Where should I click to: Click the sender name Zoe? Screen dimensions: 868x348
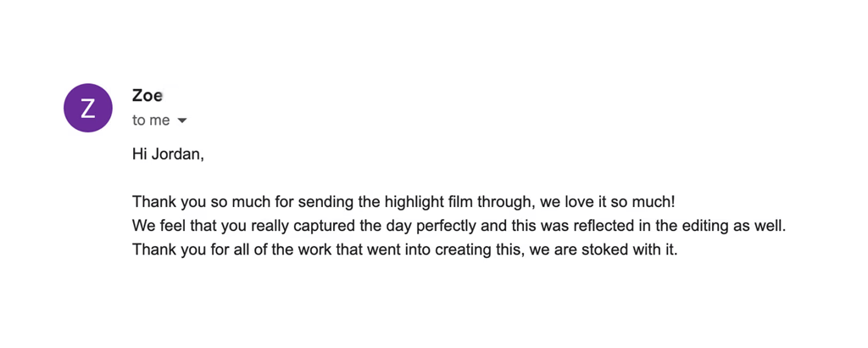(147, 96)
